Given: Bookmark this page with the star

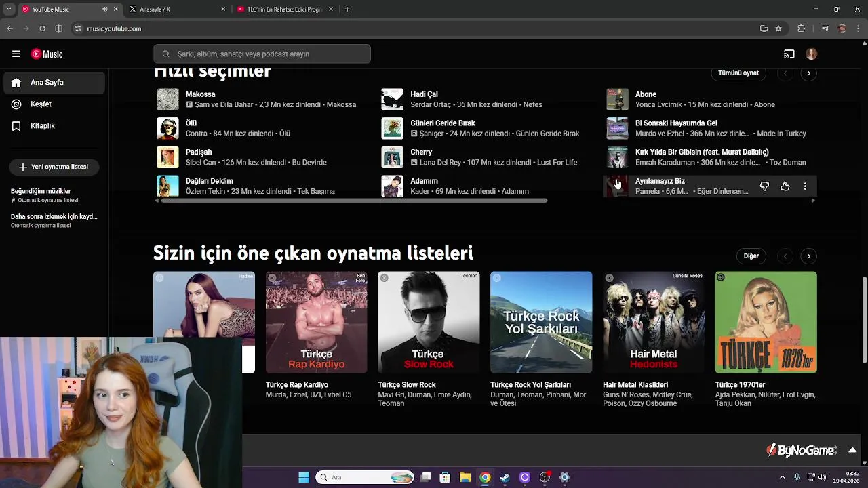Looking at the screenshot, I should (778, 28).
